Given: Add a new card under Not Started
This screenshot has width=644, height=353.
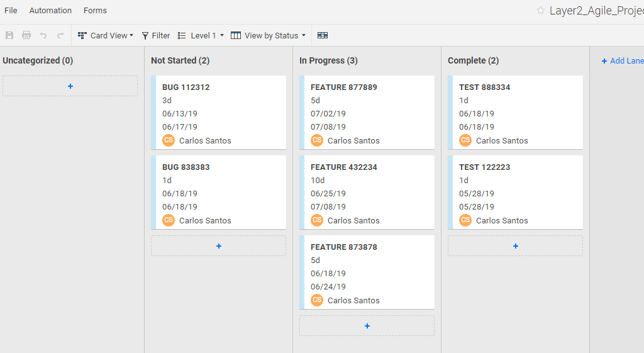Looking at the screenshot, I should (x=218, y=246).
